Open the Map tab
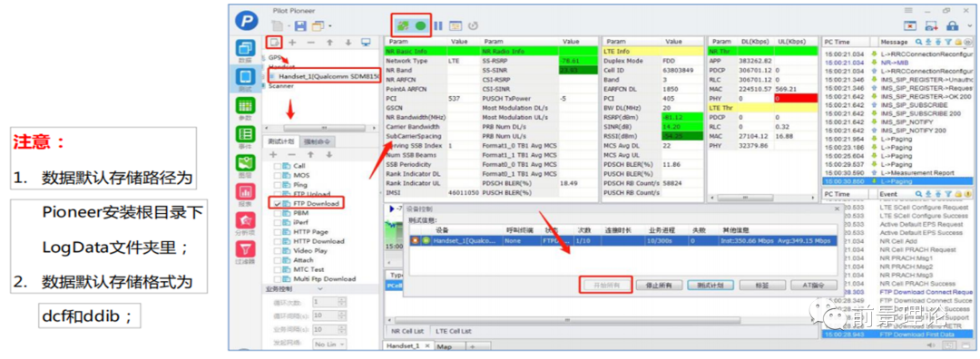Screen dimensions: 980x359 (445, 346)
